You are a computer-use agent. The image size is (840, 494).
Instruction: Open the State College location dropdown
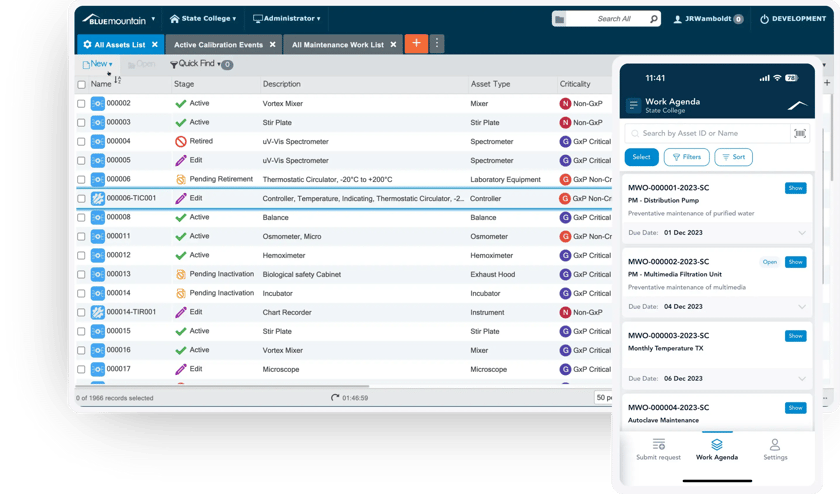202,19
